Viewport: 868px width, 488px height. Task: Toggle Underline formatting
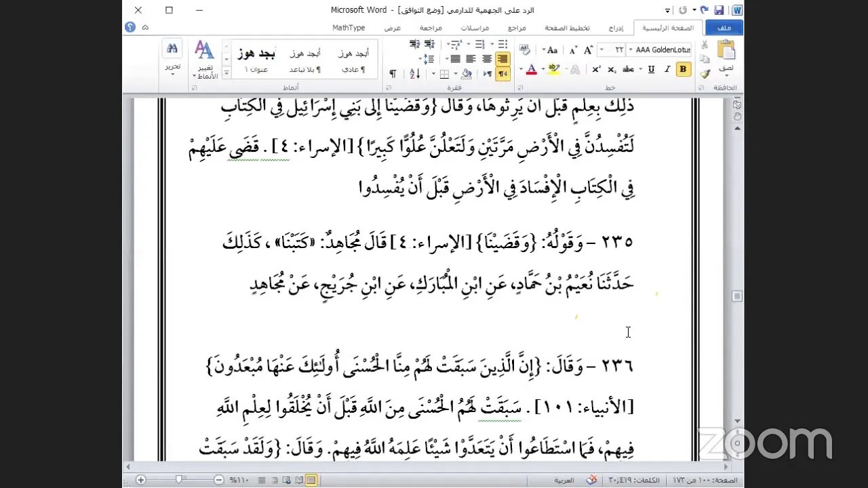pyautogui.click(x=651, y=69)
